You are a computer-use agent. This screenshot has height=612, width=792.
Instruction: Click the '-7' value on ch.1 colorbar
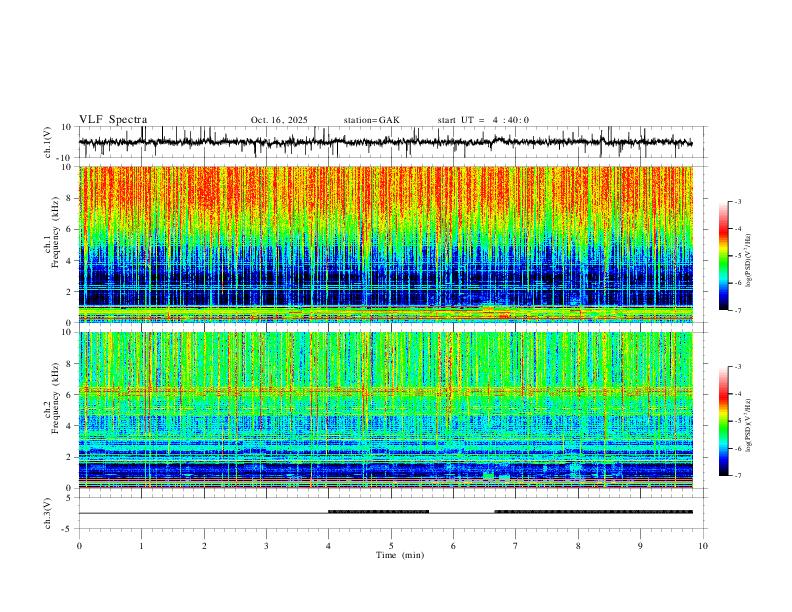click(737, 310)
